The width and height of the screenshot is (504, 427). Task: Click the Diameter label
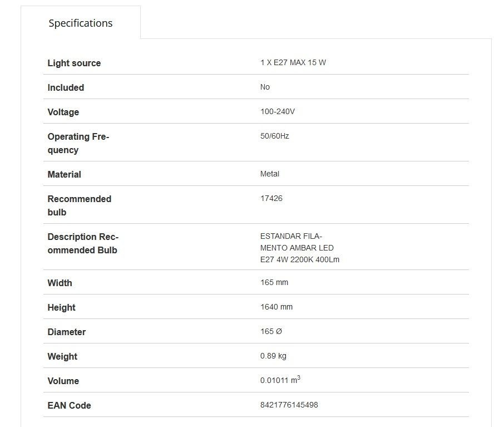tap(67, 332)
